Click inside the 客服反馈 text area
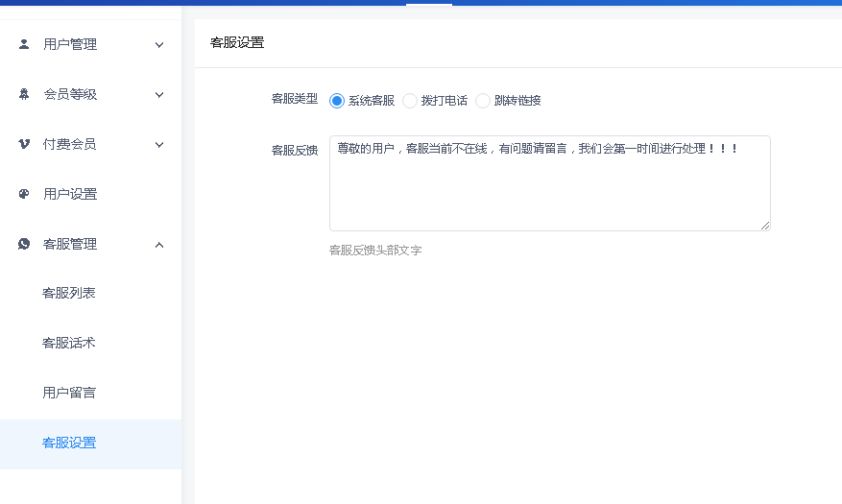 pyautogui.click(x=549, y=187)
